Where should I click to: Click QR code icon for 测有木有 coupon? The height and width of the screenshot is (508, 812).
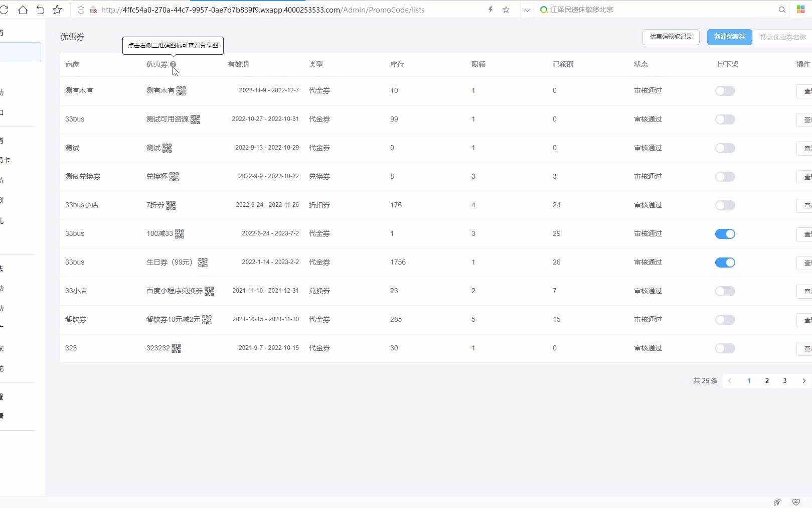pyautogui.click(x=181, y=91)
